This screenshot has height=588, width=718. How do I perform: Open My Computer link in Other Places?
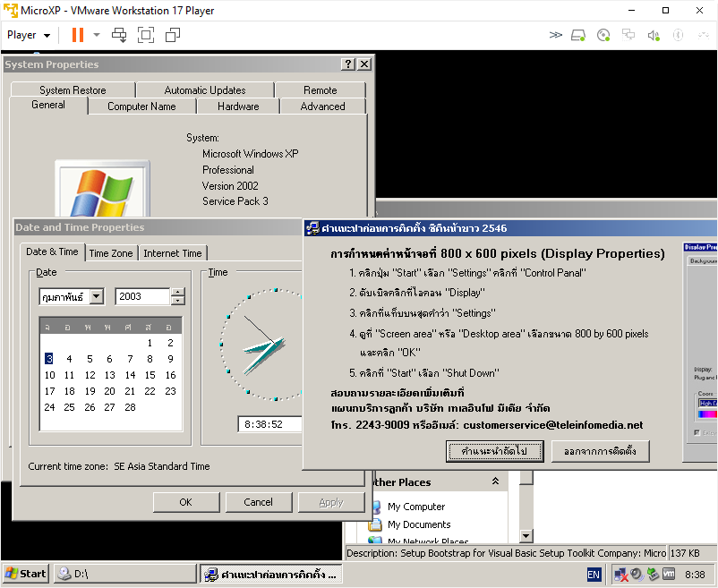415,507
